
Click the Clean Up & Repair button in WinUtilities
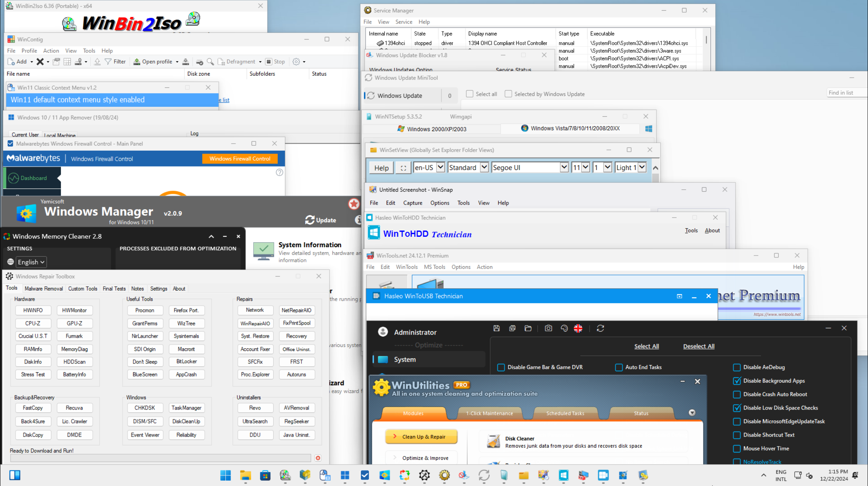pos(421,437)
